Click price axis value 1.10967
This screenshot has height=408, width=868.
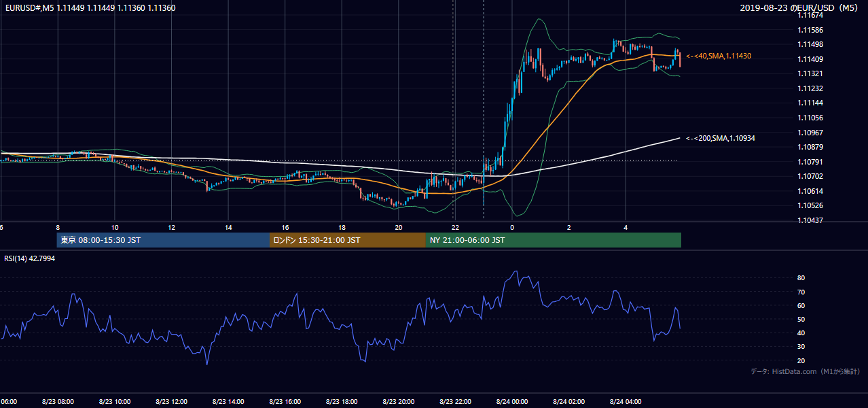(810, 133)
